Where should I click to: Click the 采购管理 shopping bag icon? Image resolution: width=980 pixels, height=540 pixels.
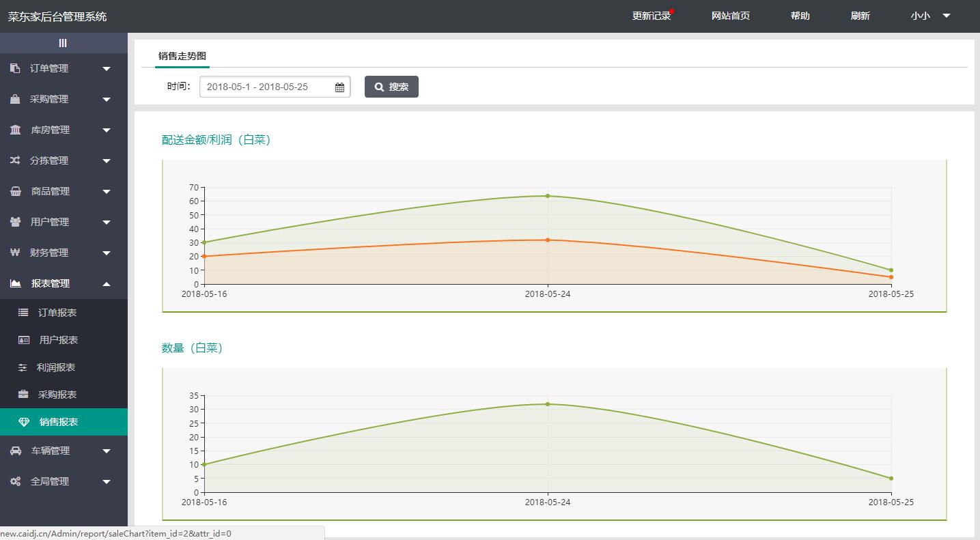pyautogui.click(x=15, y=99)
